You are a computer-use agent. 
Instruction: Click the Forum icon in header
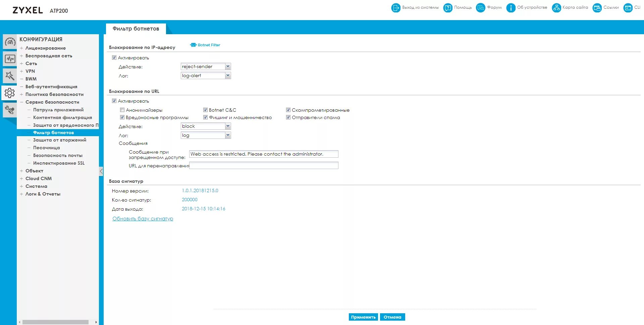(x=481, y=8)
